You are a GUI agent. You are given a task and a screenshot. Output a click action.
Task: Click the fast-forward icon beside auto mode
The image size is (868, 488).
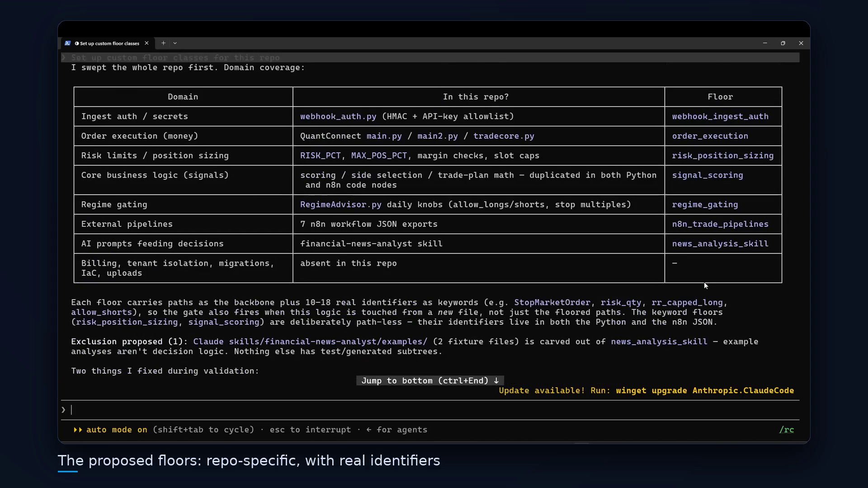pyautogui.click(x=78, y=430)
